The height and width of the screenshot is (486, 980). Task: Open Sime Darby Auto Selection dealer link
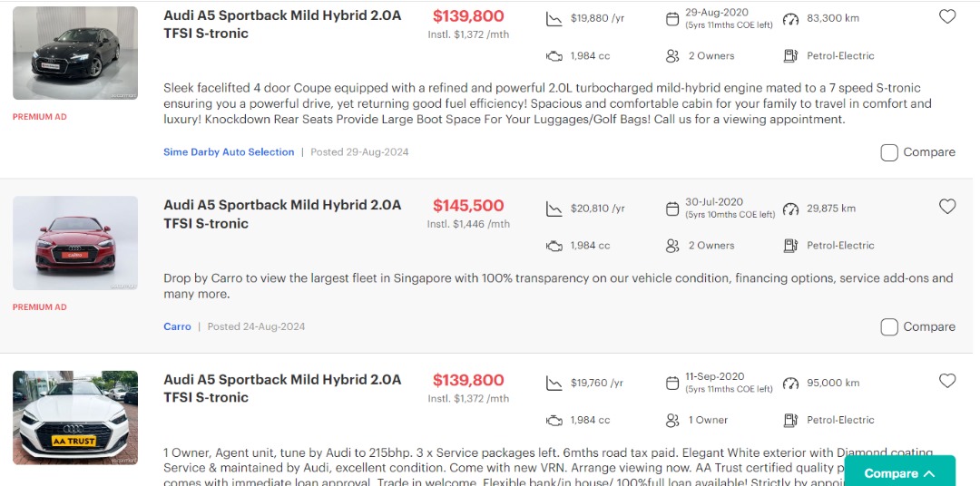coord(229,152)
